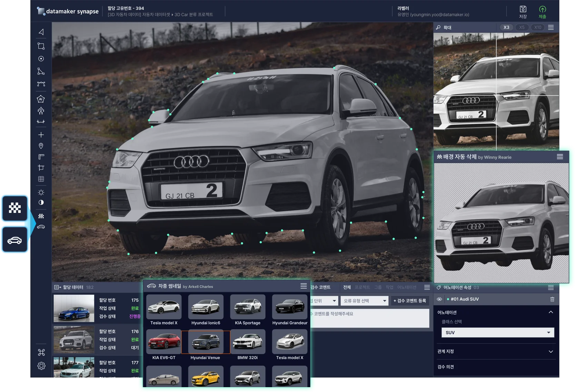
Task: Select the polygon drawing tool
Action: (41, 71)
